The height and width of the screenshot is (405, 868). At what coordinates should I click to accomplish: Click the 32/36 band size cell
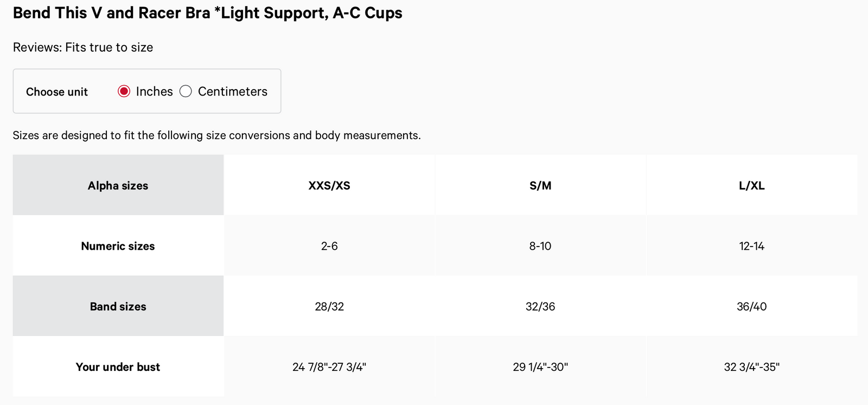coord(540,307)
